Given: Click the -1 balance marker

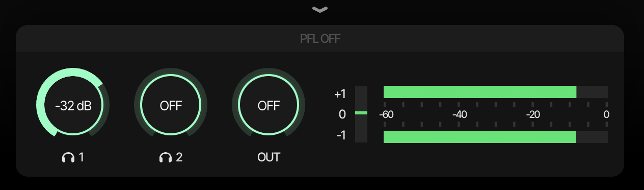Looking at the screenshot, I should click(340, 135).
